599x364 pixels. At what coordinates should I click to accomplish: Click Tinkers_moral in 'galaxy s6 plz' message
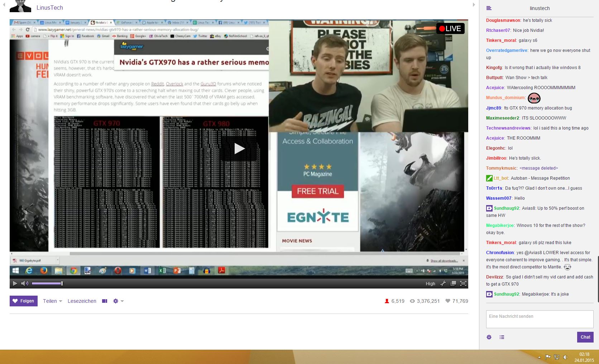pos(501,243)
